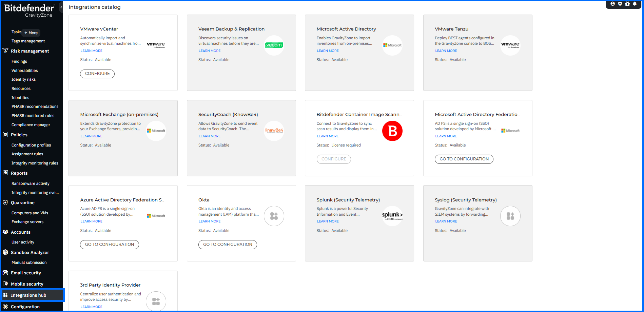
Task: Select the Quarantine shield icon in sidebar
Action: [5, 202]
